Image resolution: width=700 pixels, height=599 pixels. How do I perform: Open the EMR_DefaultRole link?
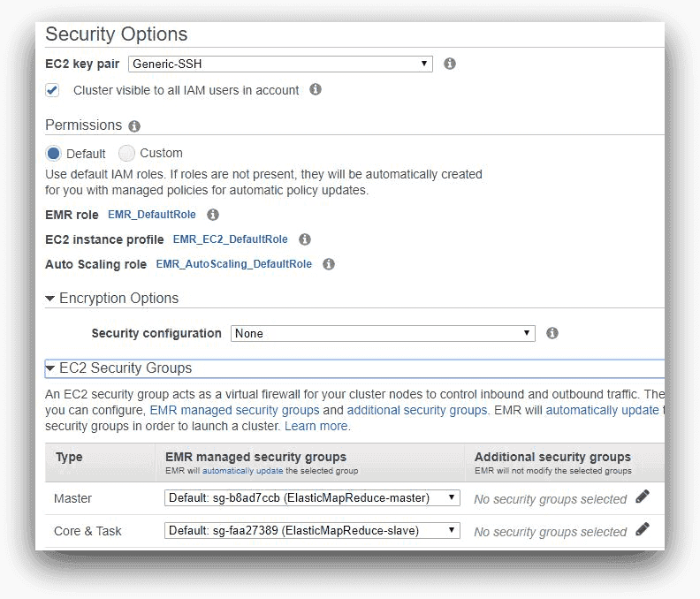click(152, 215)
